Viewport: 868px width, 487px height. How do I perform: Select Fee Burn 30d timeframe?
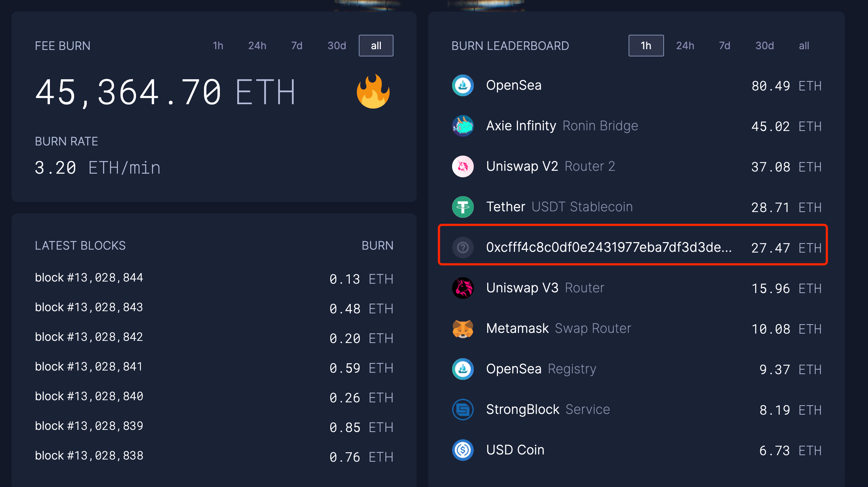(337, 46)
